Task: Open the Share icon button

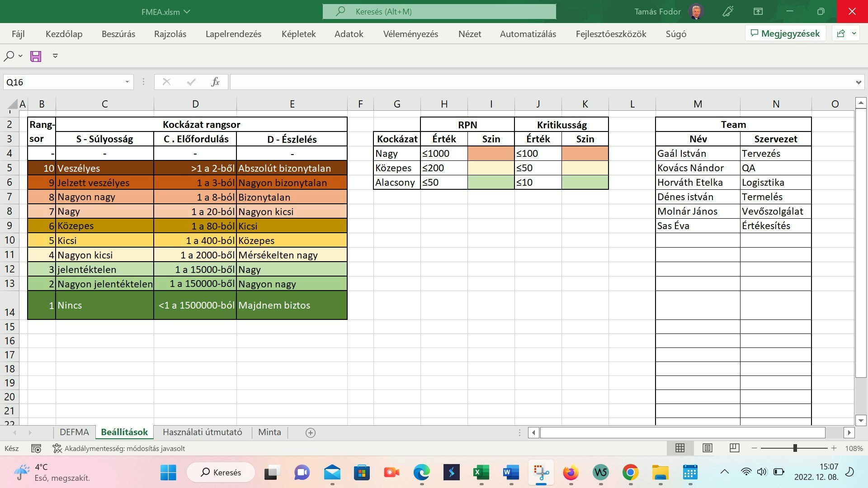Action: click(x=841, y=33)
